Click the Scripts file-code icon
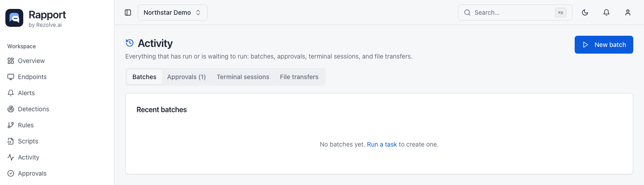The height and width of the screenshot is (185, 644). point(11,141)
